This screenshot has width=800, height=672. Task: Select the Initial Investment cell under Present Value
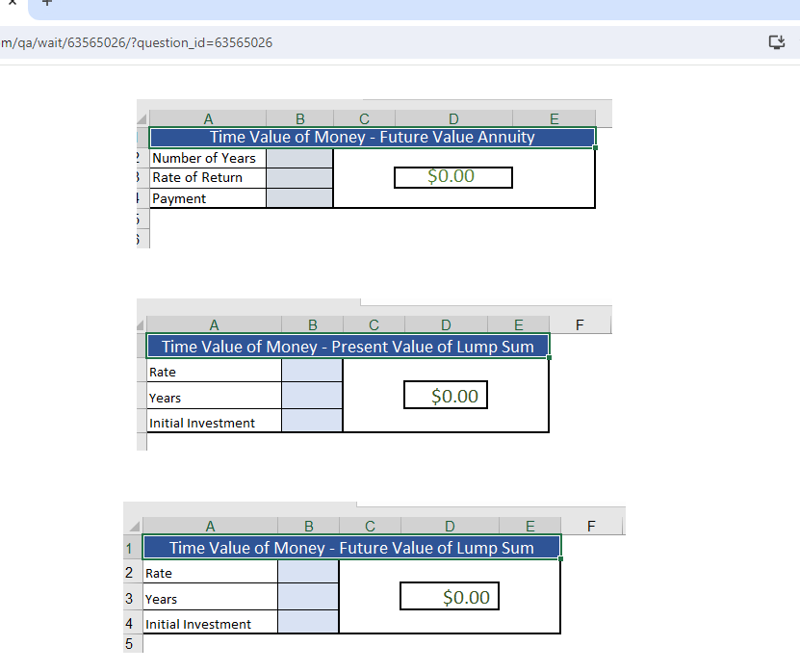click(x=312, y=423)
